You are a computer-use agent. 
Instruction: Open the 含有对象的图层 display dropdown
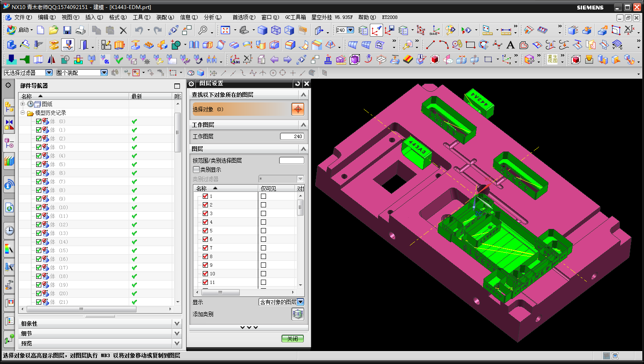pyautogui.click(x=300, y=302)
